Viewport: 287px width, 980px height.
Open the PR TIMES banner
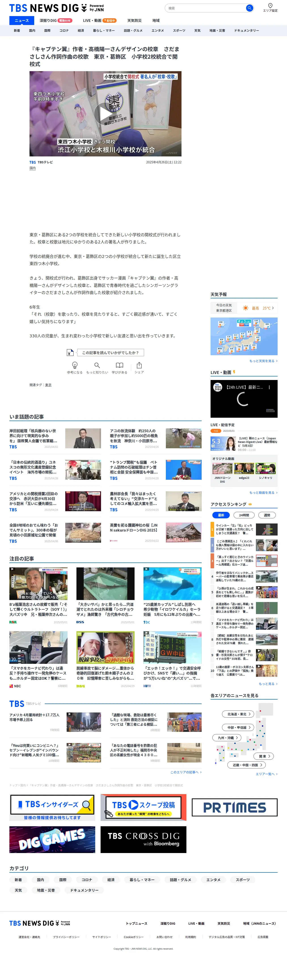coord(234,807)
